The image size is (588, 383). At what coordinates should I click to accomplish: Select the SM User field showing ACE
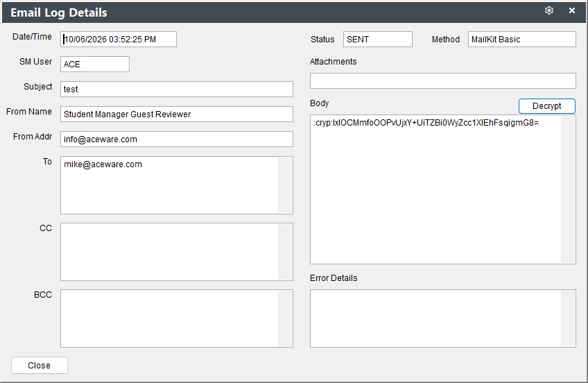click(x=95, y=64)
